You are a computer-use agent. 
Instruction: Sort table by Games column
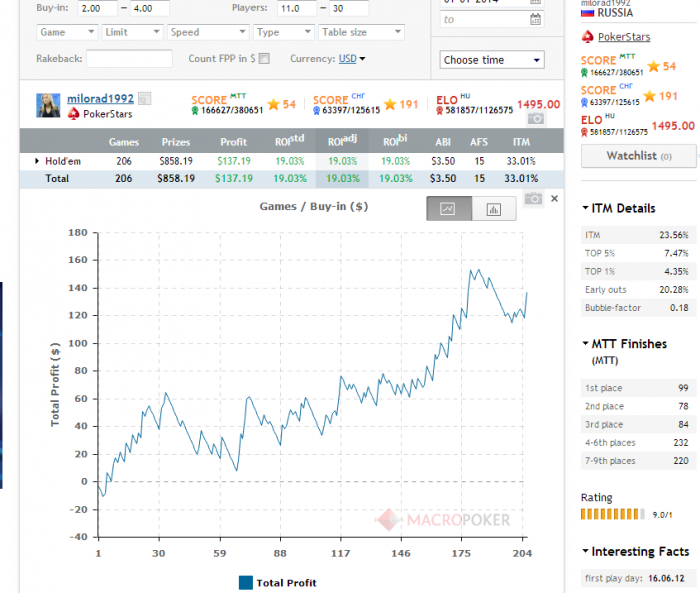(x=124, y=142)
